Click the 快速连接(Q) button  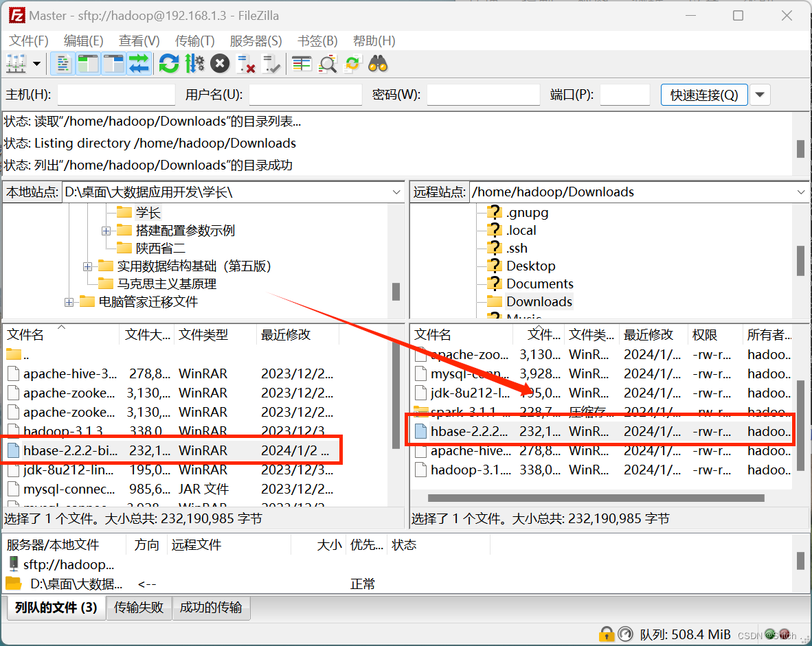tap(703, 95)
